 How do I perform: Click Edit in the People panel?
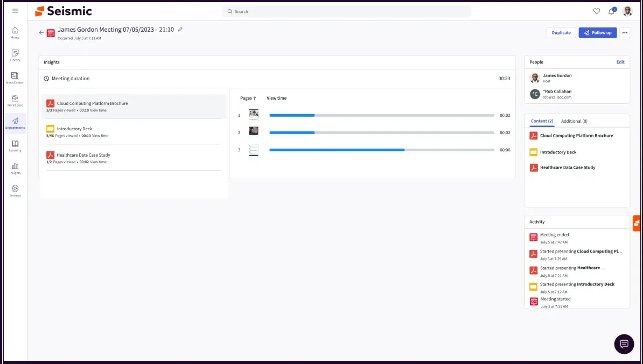(620, 62)
